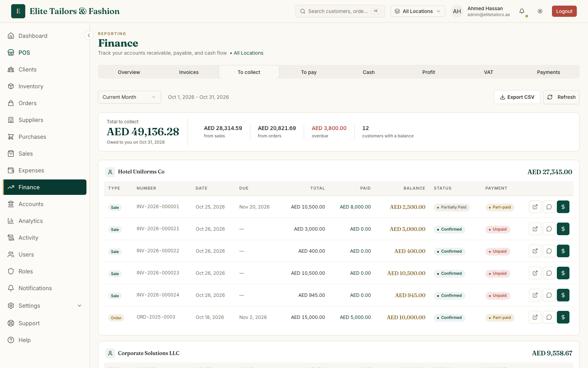Toggle the light/dark theme icon
Viewport: 588px width, 368px height.
point(540,11)
